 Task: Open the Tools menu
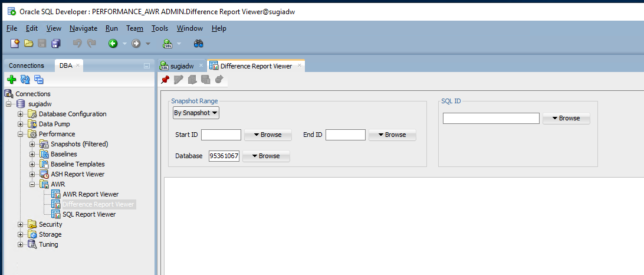(x=160, y=28)
